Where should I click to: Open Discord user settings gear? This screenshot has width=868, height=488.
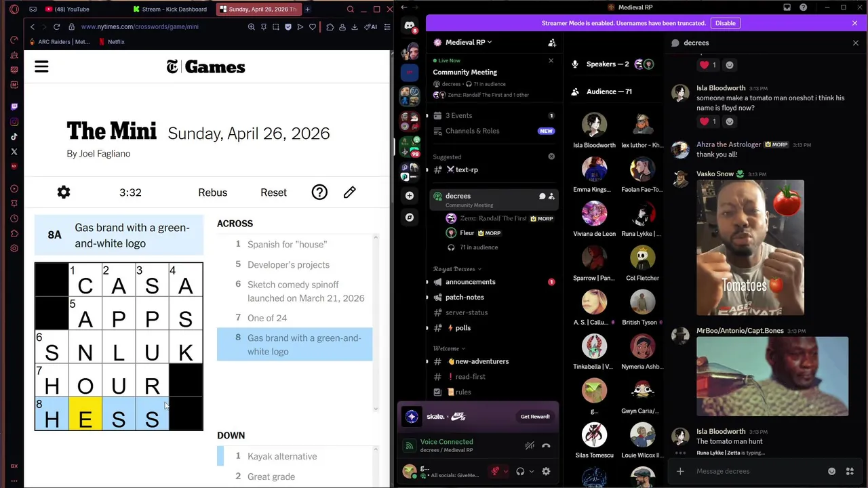546,471
